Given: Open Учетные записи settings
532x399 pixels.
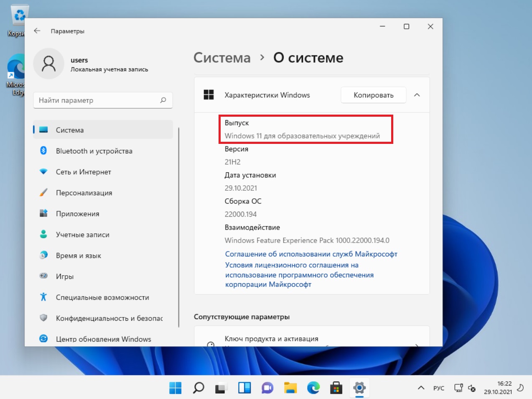Looking at the screenshot, I should pos(103,235).
